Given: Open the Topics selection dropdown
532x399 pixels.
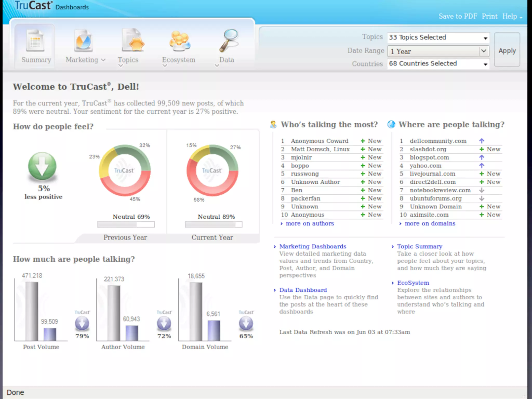Looking at the screenshot, I should pos(438,38).
